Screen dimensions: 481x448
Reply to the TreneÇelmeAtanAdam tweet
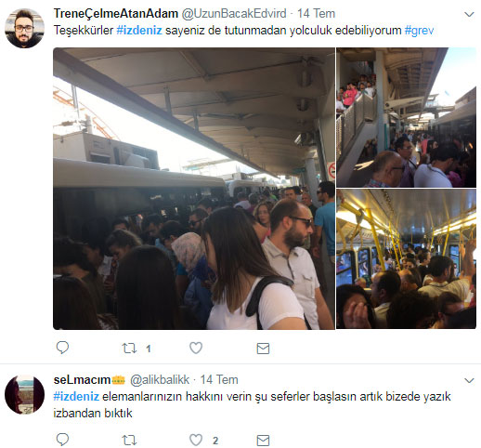pos(62,348)
